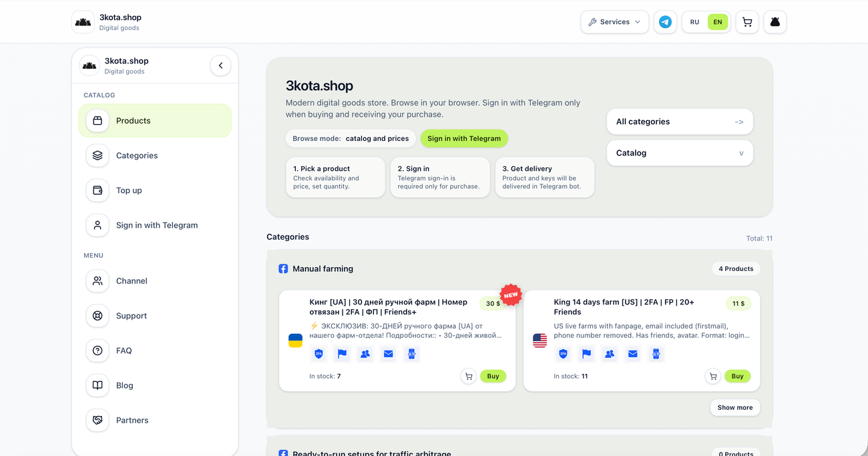Expand the Catalog dropdown
The image size is (868, 456).
680,153
